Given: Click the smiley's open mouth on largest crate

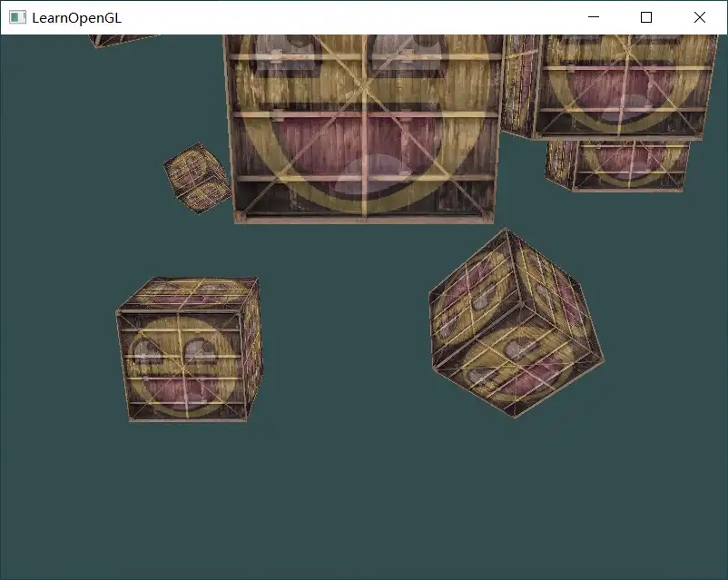Looking at the screenshot, I should (x=363, y=145).
